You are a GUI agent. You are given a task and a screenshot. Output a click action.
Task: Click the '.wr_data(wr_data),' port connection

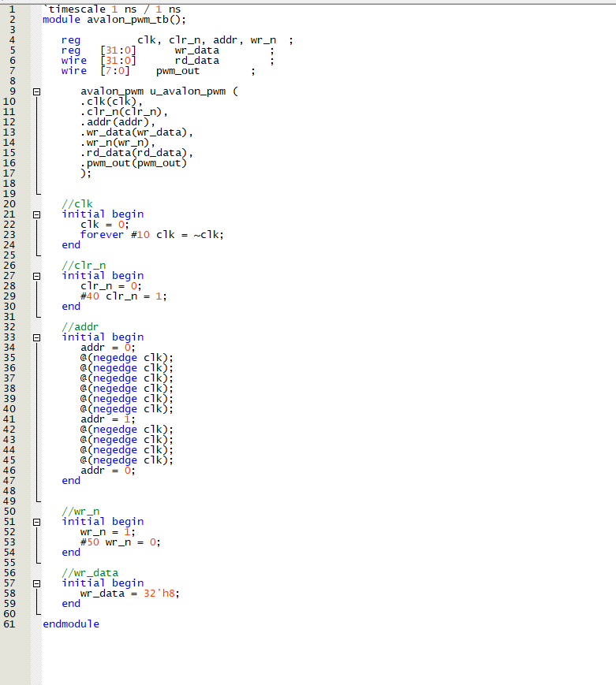pyautogui.click(x=136, y=132)
